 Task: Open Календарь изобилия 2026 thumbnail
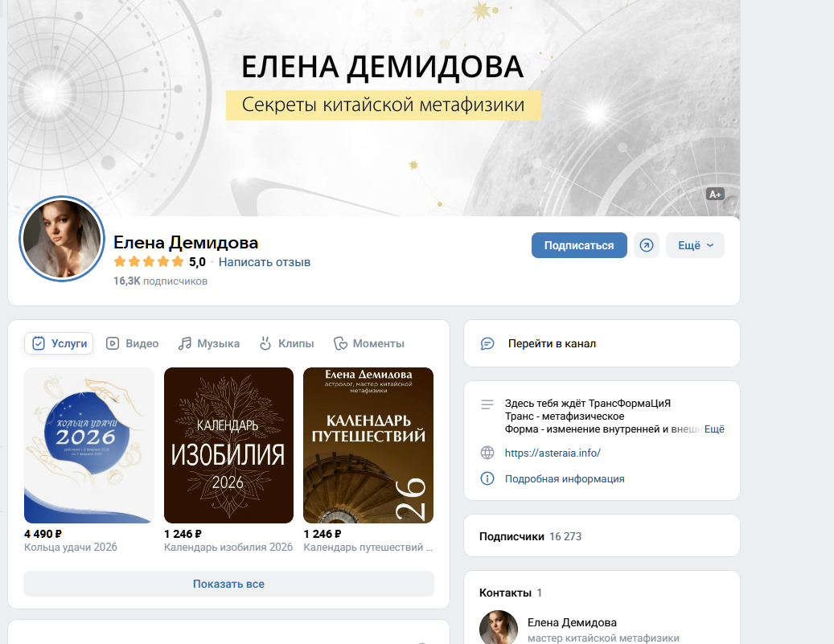coord(228,445)
